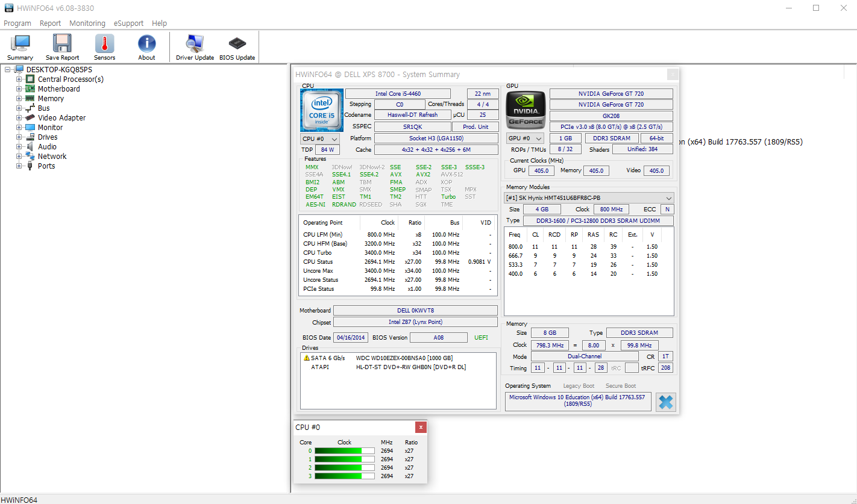Open the GPU #0 selector dropdown
Viewport: 857px width, 504px height.
click(526, 138)
